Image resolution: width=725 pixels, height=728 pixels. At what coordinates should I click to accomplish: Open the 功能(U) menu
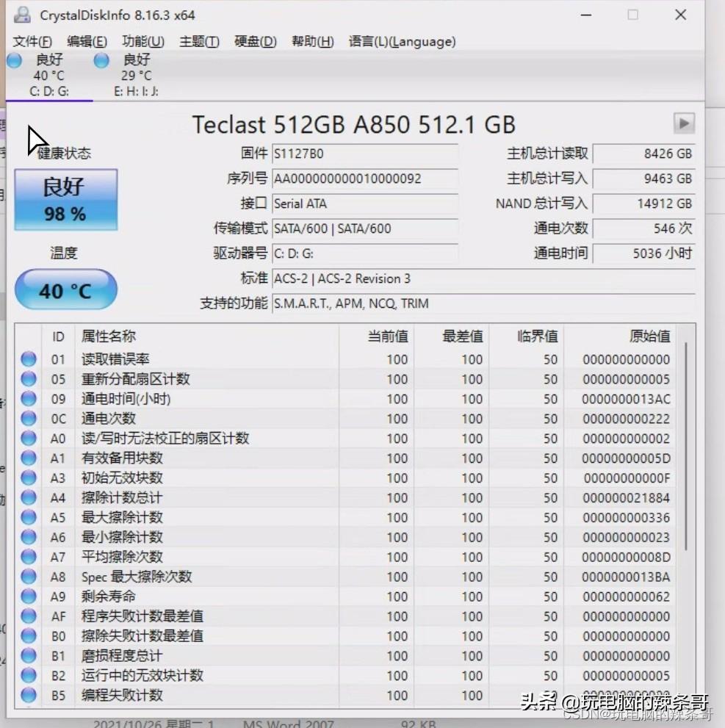(x=143, y=41)
